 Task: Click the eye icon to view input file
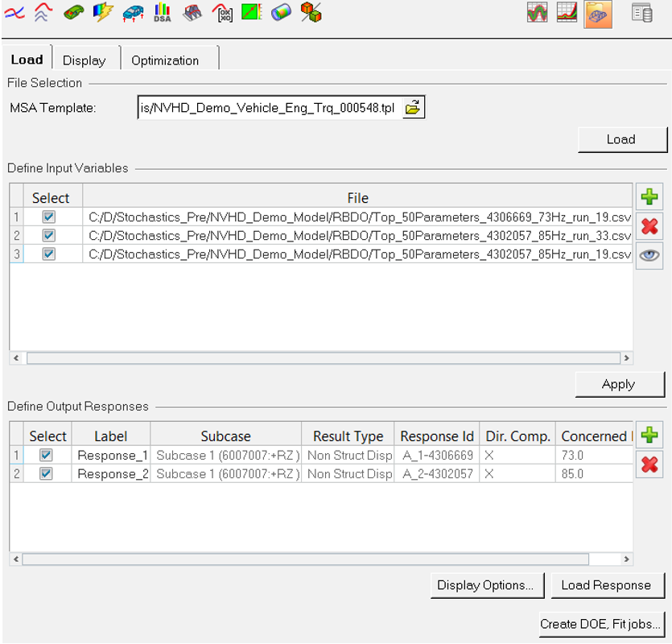click(x=649, y=255)
